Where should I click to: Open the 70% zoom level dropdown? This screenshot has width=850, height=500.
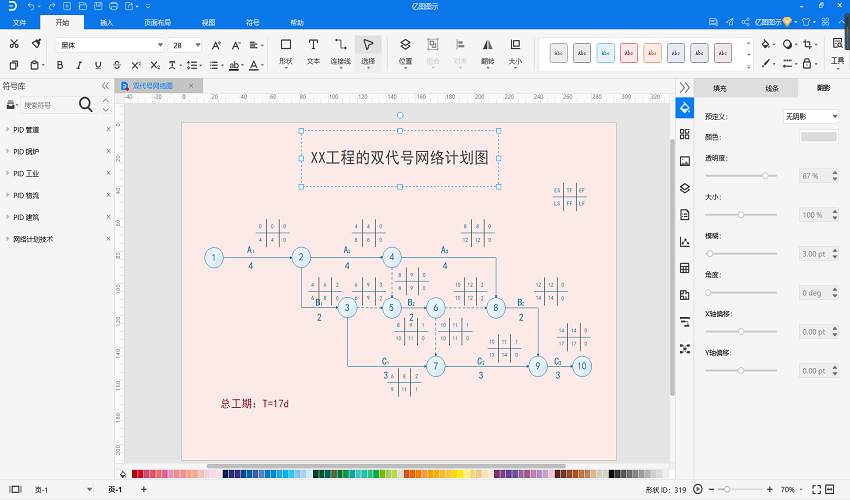click(801, 489)
